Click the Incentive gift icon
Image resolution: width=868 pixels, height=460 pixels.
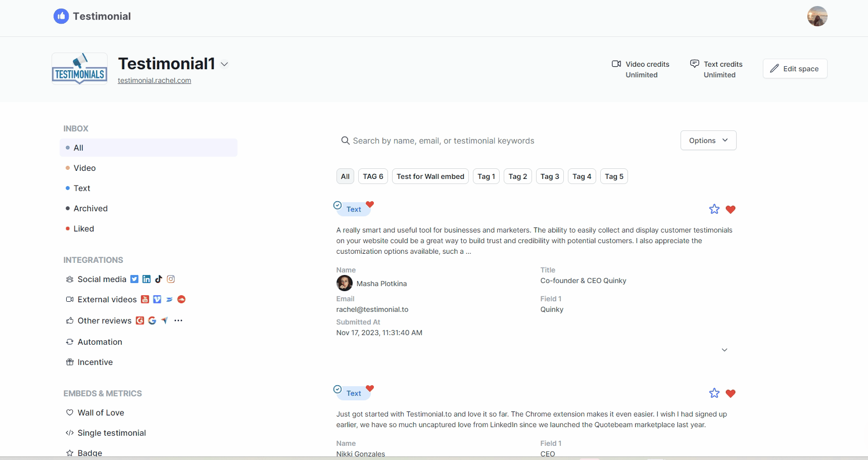pos(70,362)
